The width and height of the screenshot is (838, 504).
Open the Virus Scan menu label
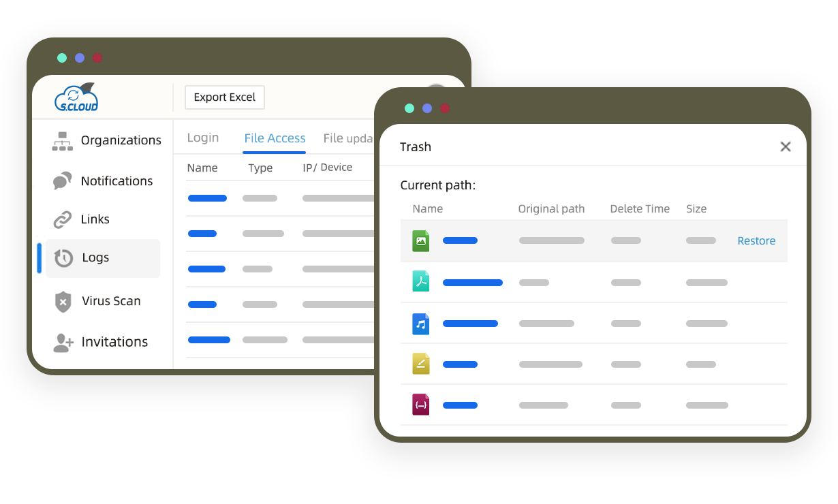click(111, 301)
